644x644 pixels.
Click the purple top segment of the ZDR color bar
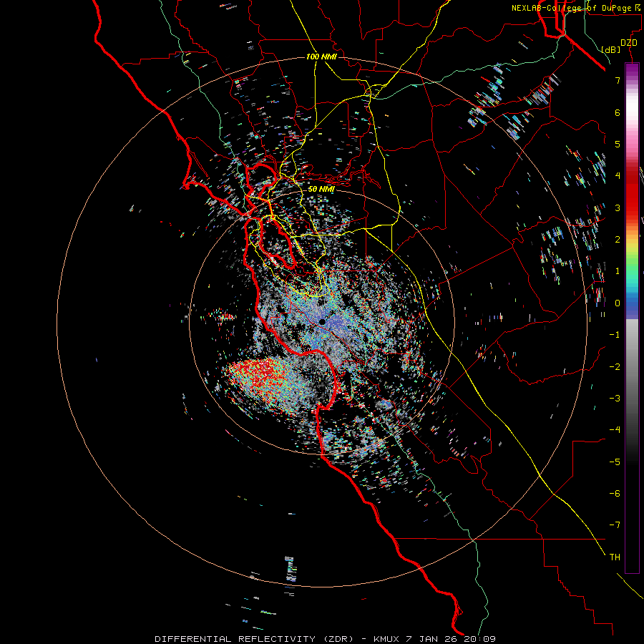point(632,70)
